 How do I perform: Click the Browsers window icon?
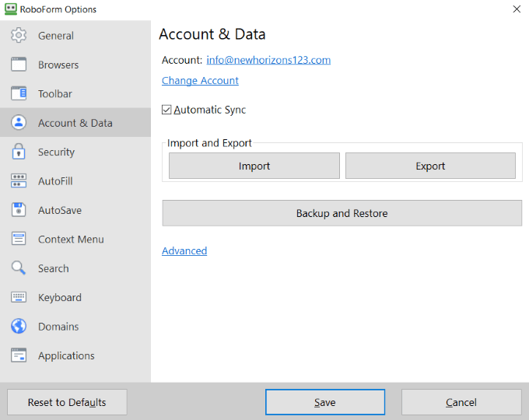(x=19, y=65)
